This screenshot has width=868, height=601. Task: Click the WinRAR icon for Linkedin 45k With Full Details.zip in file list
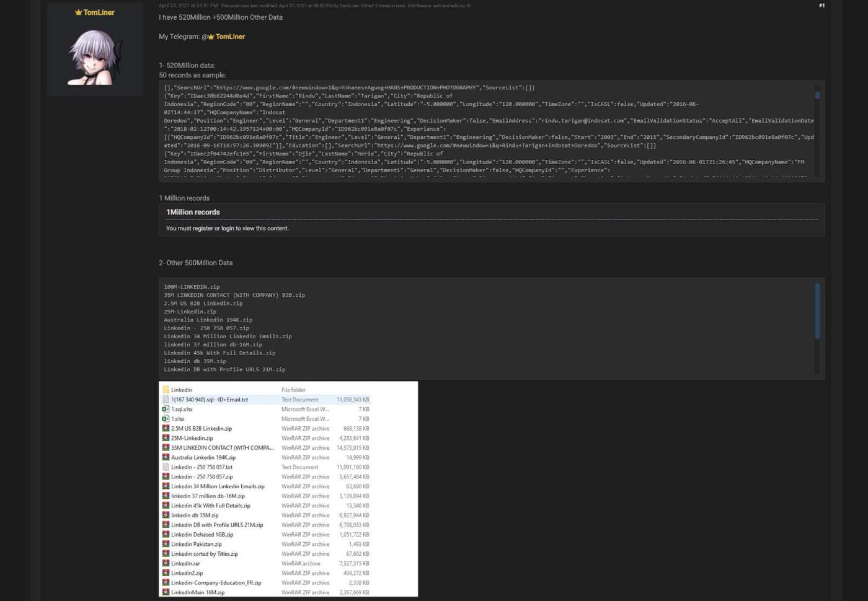click(166, 506)
